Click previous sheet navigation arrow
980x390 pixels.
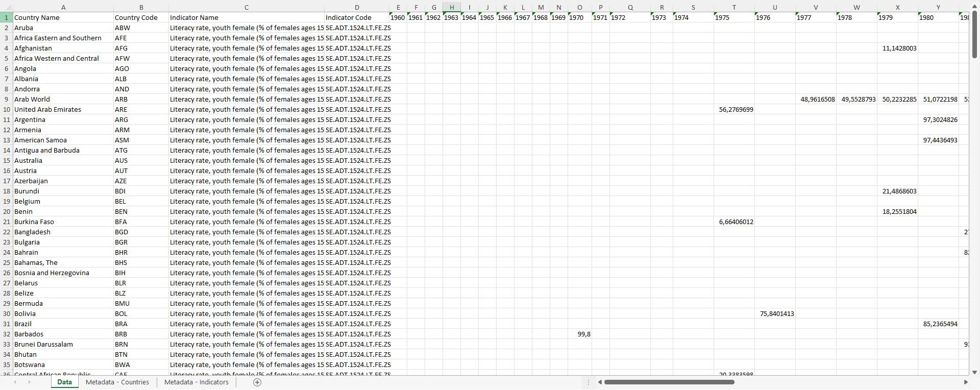(x=15, y=382)
